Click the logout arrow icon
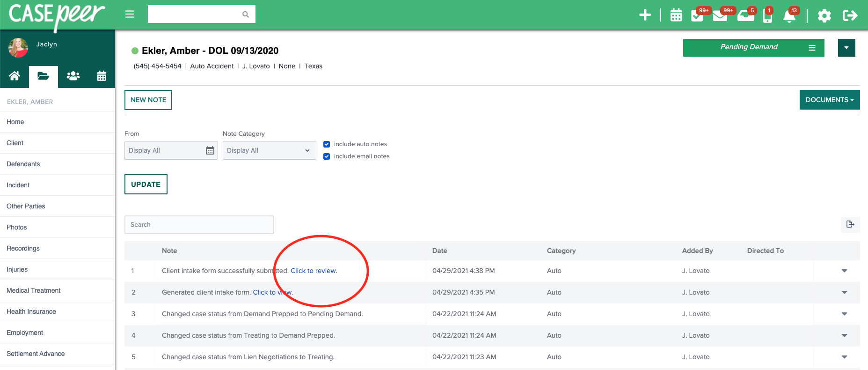868x370 pixels. (850, 15)
